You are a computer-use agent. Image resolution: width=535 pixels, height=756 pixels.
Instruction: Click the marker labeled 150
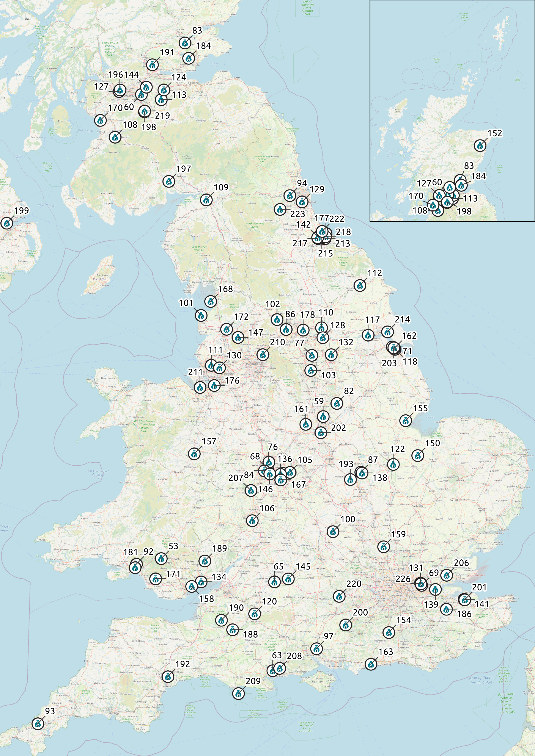418,455
